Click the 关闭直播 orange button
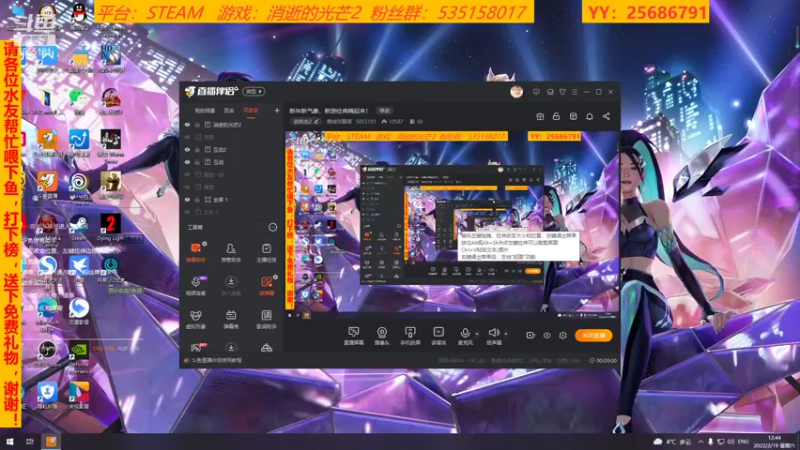This screenshot has width=800, height=450. [593, 335]
